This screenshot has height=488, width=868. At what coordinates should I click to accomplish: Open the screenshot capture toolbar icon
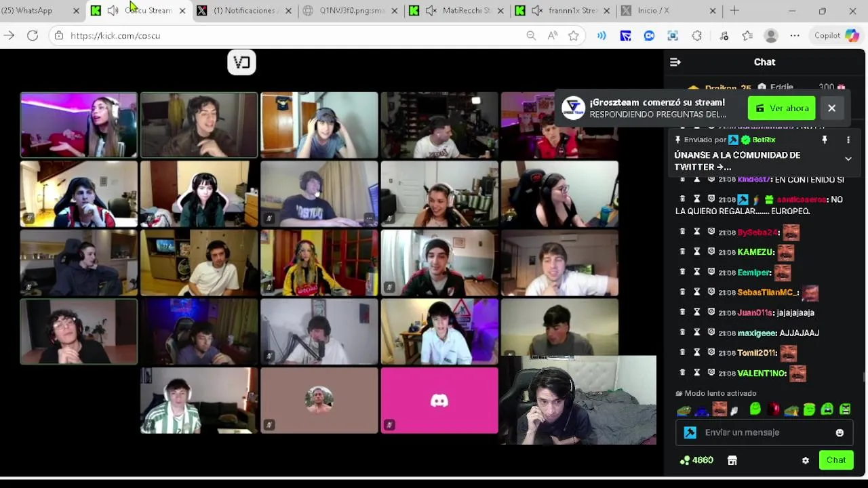[673, 35]
